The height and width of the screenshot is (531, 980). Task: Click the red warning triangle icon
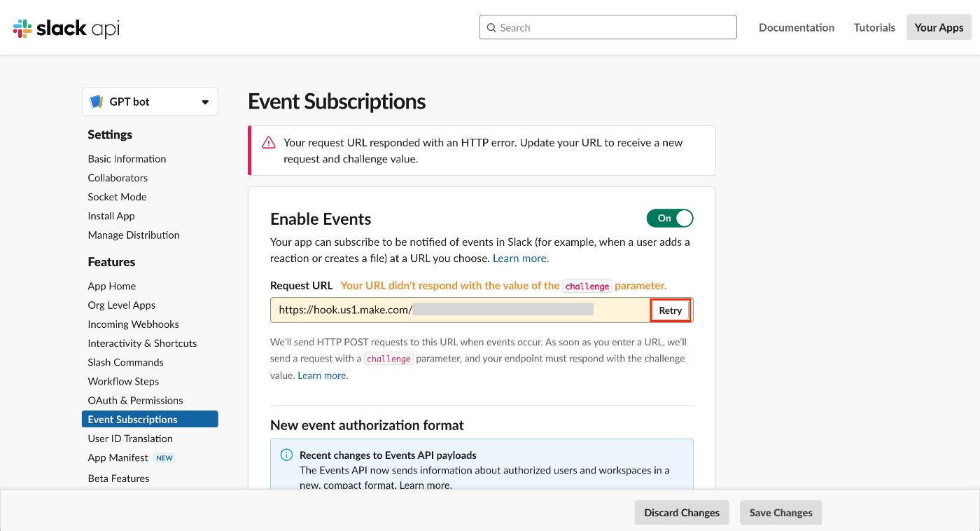269,143
